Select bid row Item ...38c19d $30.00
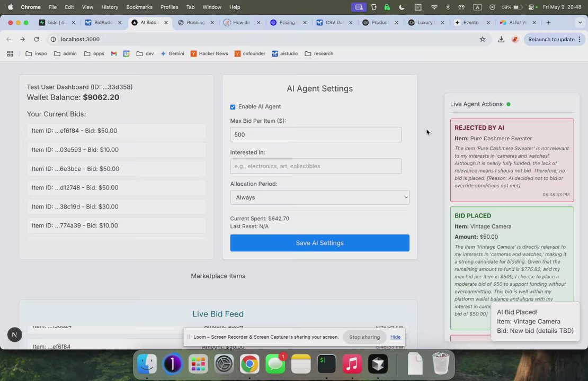This screenshot has height=381, width=588. pyautogui.click(x=116, y=207)
